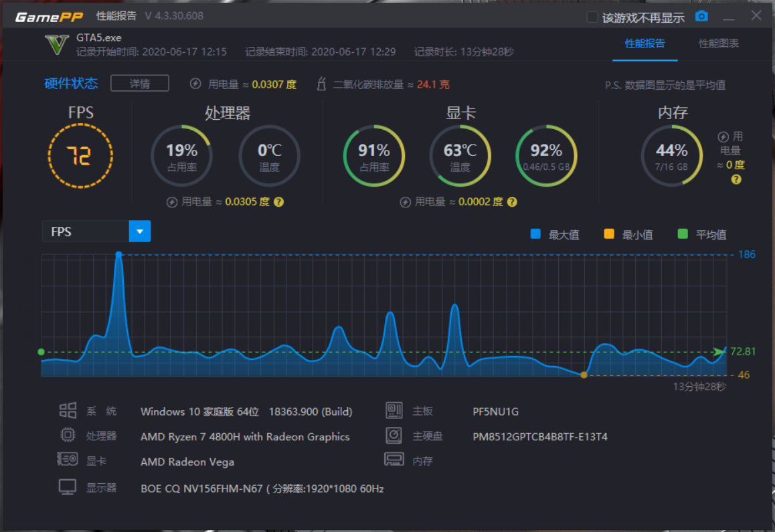The height and width of the screenshot is (532, 775).
Task: Click the graphics card 63℃ temperature gauge
Action: coord(460,156)
